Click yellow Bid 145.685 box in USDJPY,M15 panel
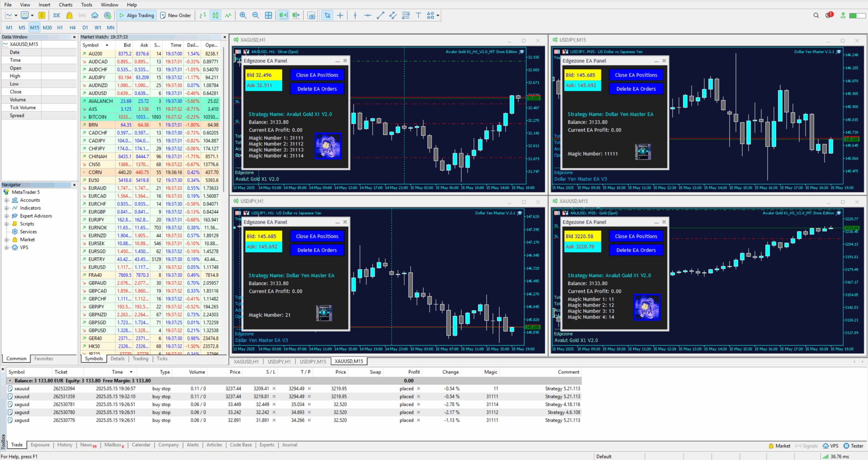 (583, 75)
